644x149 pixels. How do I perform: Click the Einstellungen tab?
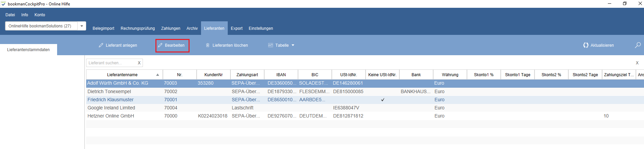point(261,28)
